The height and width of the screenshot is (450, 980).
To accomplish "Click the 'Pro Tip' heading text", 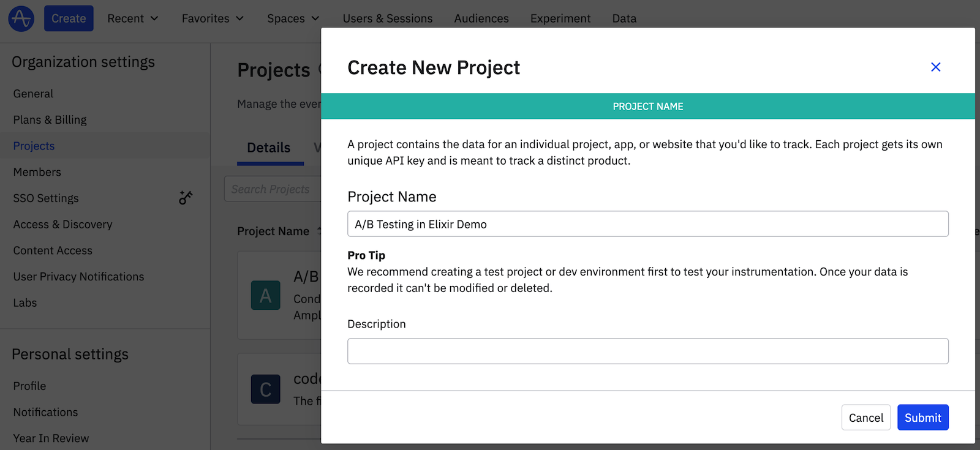I will (366, 255).
